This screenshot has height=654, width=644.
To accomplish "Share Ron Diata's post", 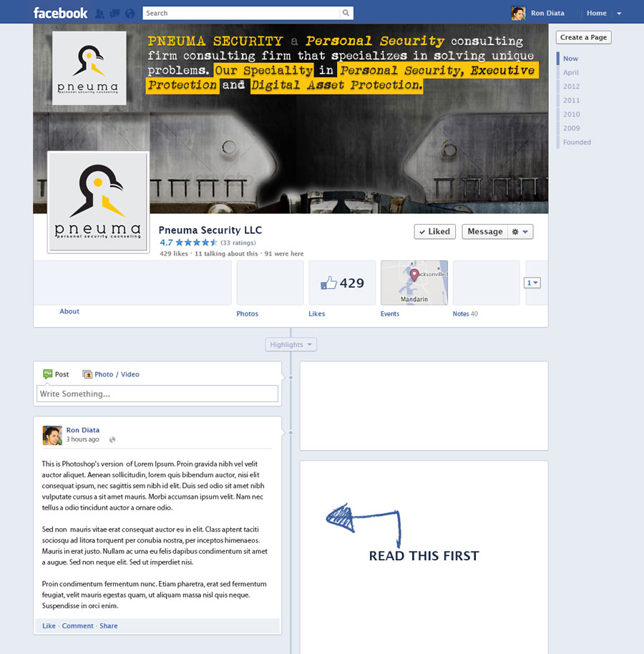I will point(109,625).
